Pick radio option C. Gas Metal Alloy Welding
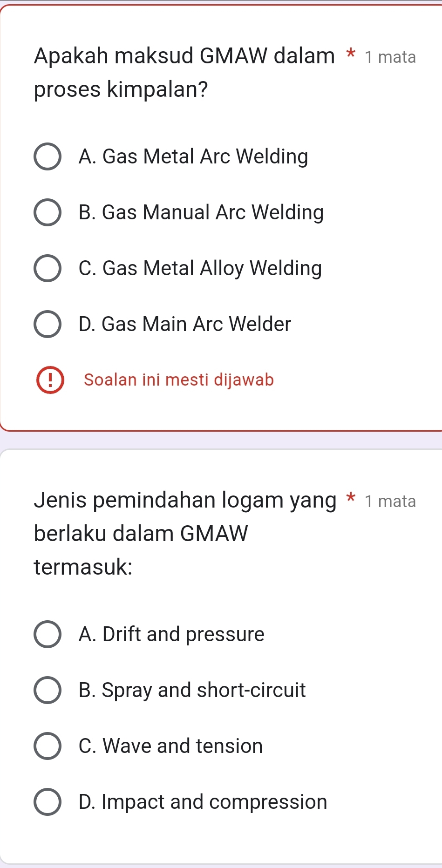The image size is (442, 868). coord(48,269)
